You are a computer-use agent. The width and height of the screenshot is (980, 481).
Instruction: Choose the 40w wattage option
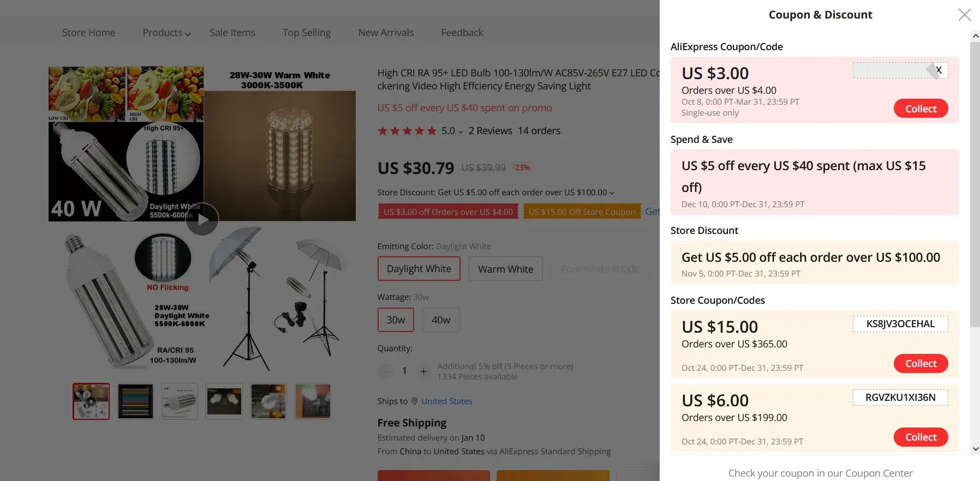pos(440,320)
